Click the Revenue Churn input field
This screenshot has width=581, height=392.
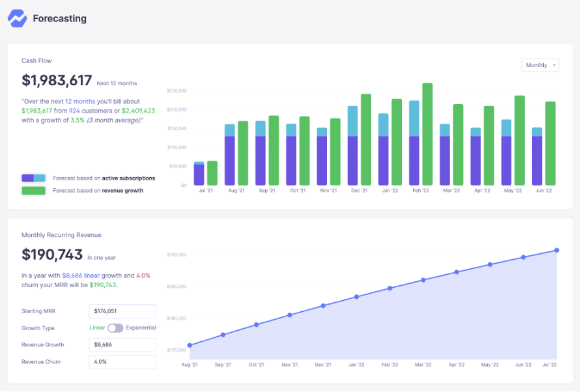pos(122,362)
